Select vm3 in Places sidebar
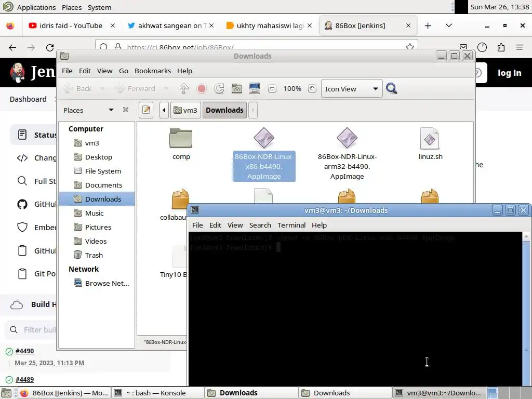The width and height of the screenshot is (532, 399). coord(92,143)
